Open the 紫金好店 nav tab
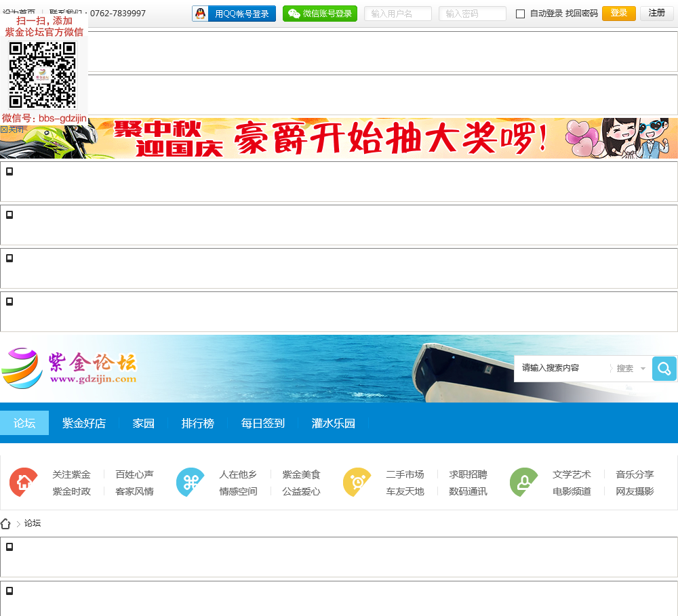The width and height of the screenshot is (678, 616). [84, 423]
